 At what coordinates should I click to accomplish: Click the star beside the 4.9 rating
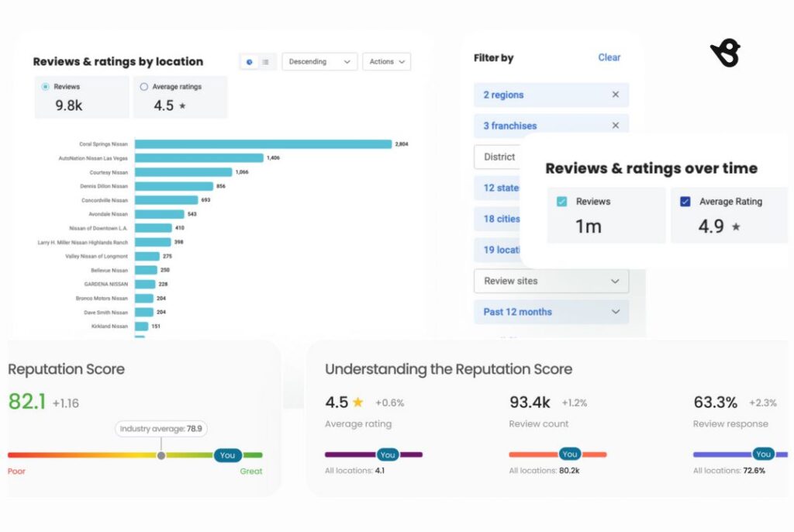737,225
